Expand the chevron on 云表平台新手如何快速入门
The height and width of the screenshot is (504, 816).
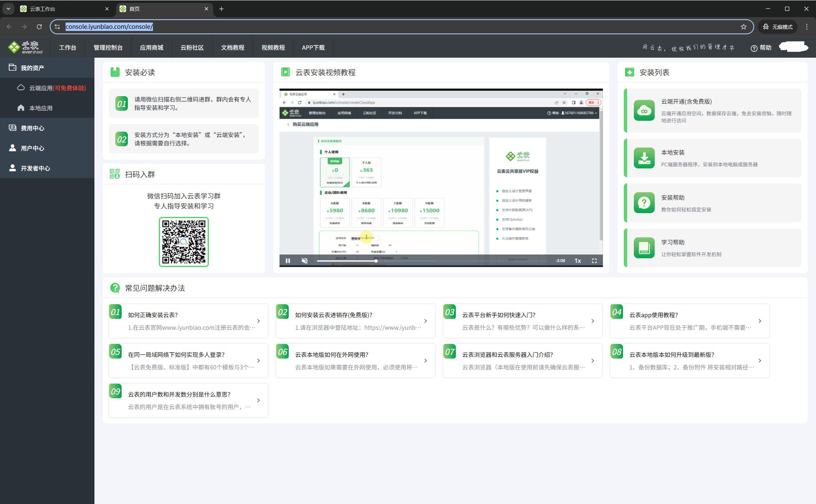pos(592,321)
